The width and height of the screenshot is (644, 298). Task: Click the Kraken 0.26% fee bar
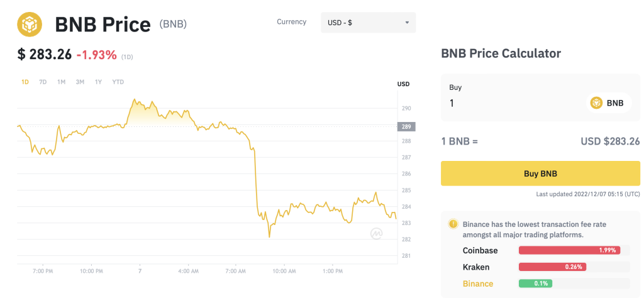(x=552, y=267)
